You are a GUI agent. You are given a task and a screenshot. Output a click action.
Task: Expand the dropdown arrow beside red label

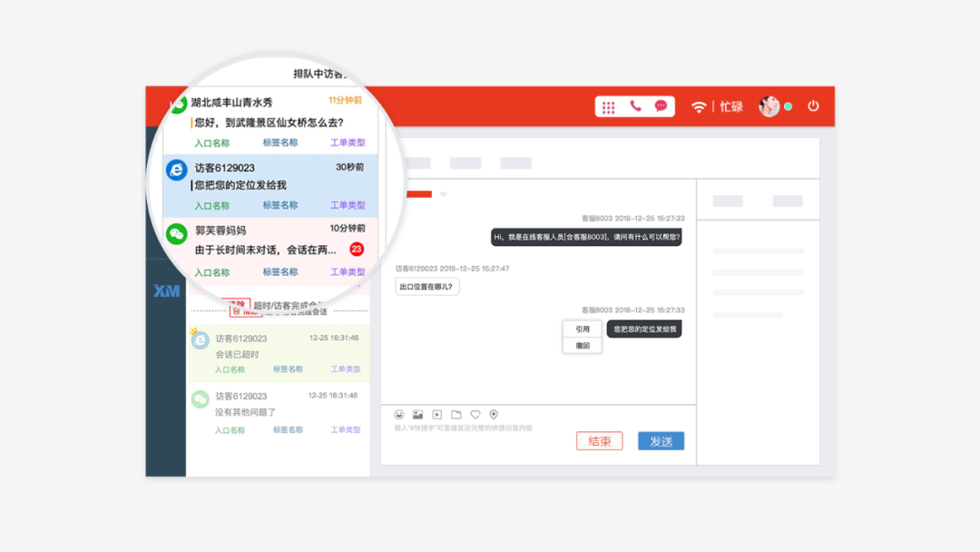(443, 194)
